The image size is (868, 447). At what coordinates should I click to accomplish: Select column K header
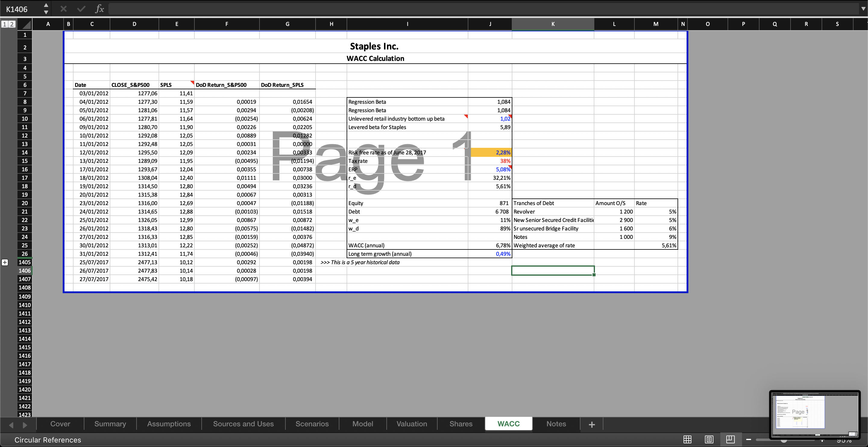point(553,24)
